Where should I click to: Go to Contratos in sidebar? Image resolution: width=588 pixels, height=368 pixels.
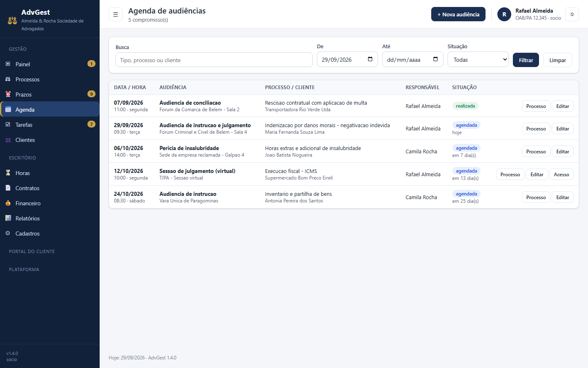50,188
